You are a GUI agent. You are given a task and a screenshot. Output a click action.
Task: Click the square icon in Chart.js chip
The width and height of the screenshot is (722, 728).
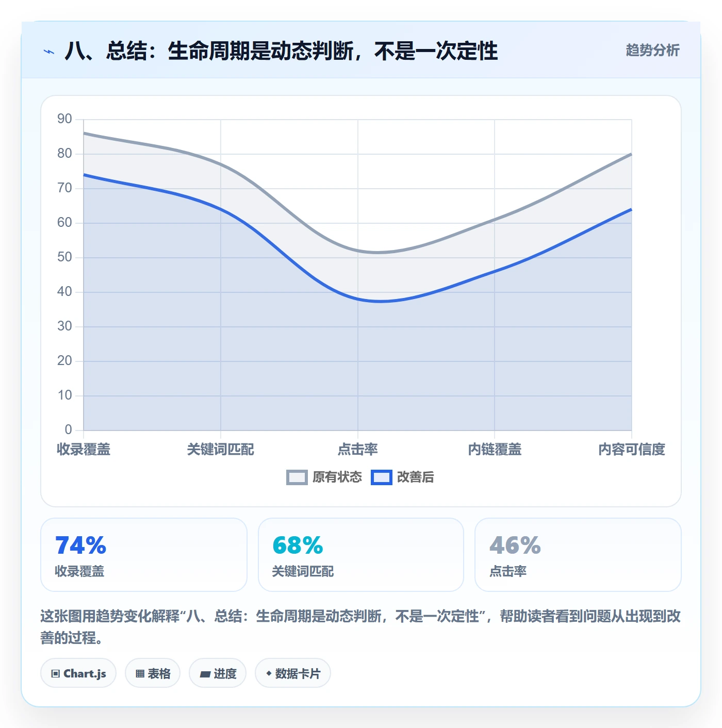click(56, 674)
